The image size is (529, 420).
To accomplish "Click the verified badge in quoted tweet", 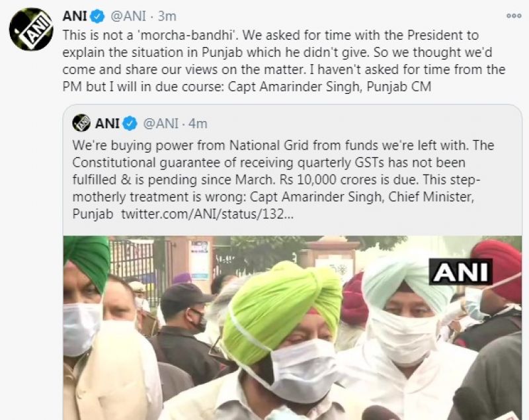I will [x=130, y=124].
